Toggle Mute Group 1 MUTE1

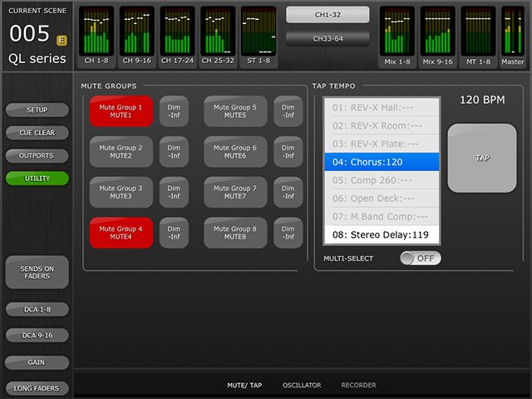pos(121,111)
